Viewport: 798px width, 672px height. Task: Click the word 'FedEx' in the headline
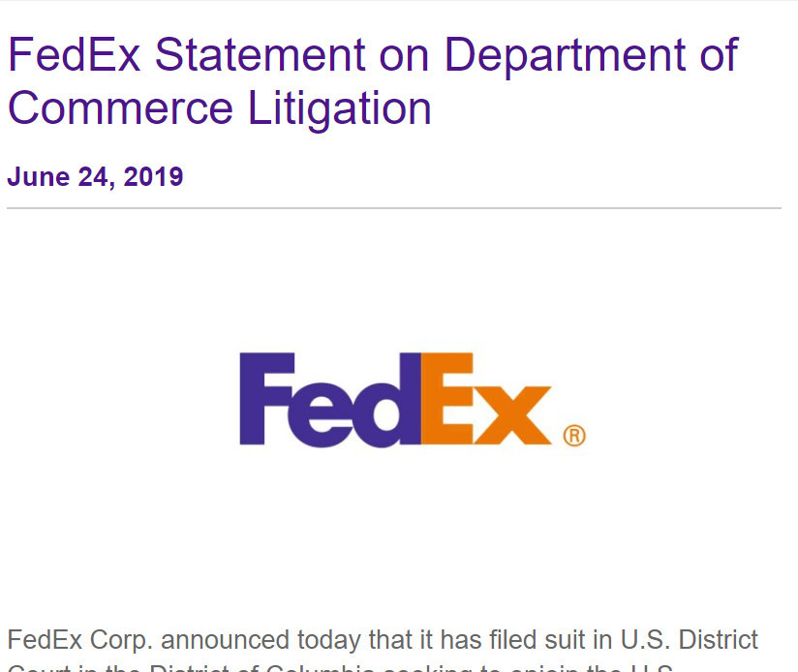pyautogui.click(x=75, y=55)
